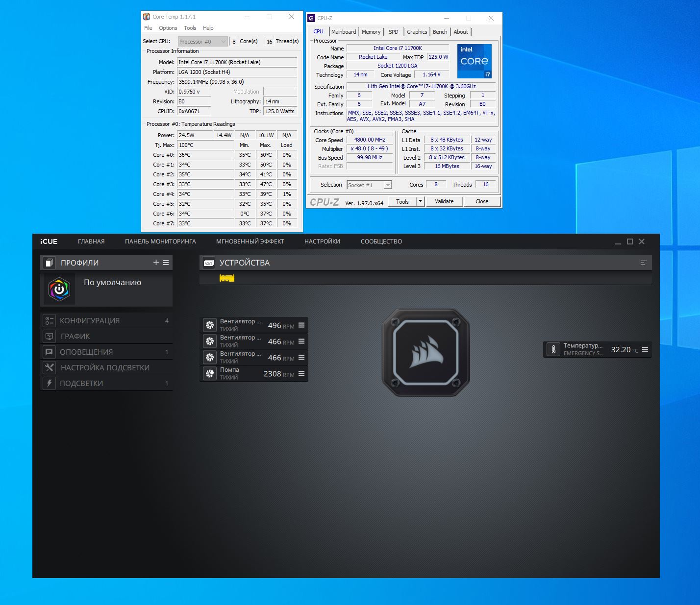
Task: Open the Settings tab in iCUE
Action: click(x=322, y=242)
